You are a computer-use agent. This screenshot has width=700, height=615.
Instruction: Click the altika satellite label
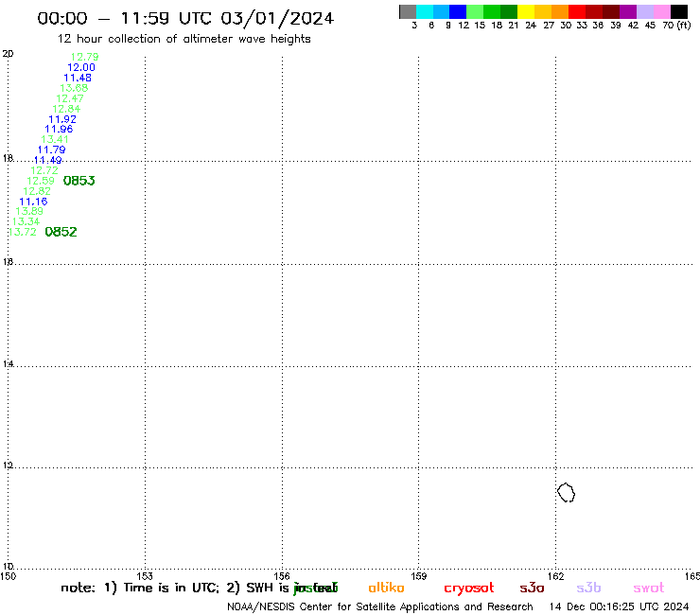pyautogui.click(x=386, y=588)
